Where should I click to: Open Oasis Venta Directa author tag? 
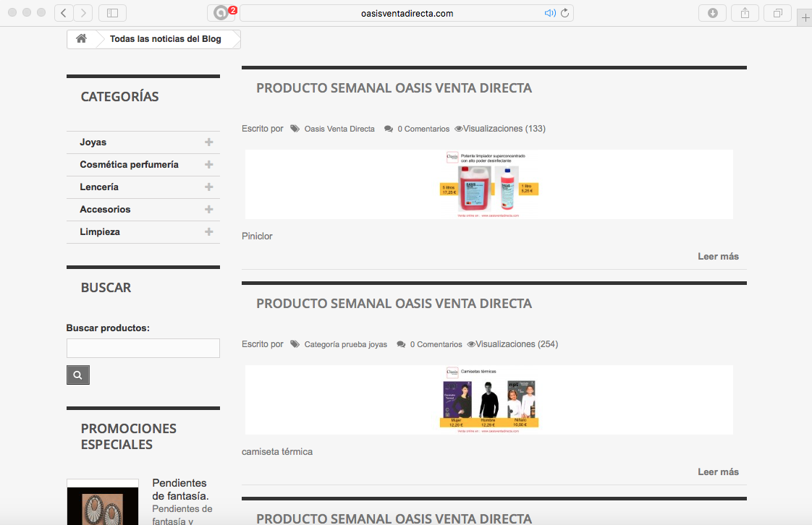(339, 129)
